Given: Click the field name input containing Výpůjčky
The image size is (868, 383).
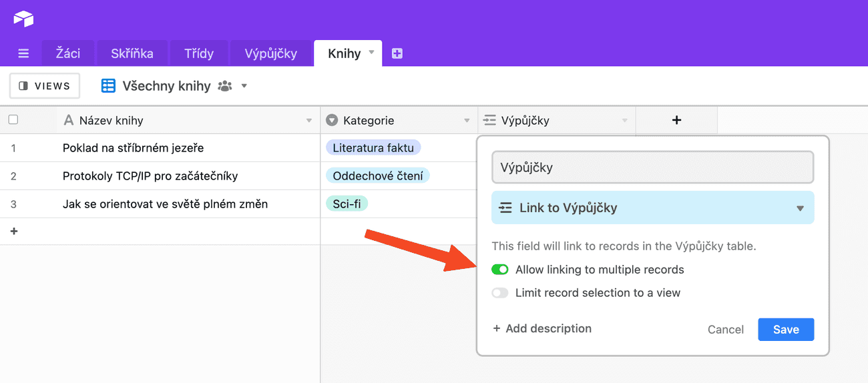Looking at the screenshot, I should tap(653, 167).
